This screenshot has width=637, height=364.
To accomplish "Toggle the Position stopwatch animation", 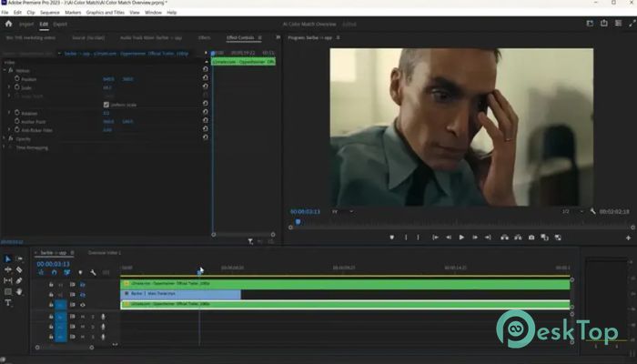I will coord(15,79).
